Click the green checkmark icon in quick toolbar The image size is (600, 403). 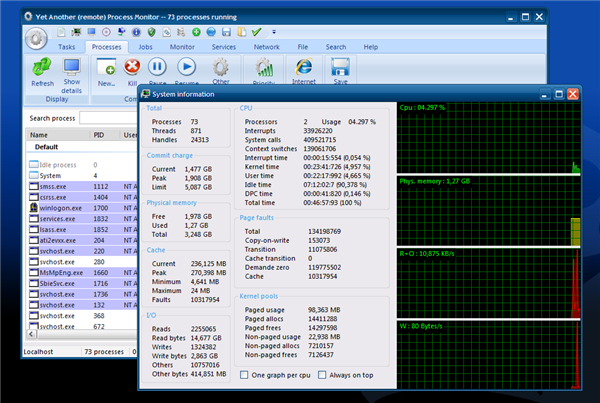click(256, 32)
